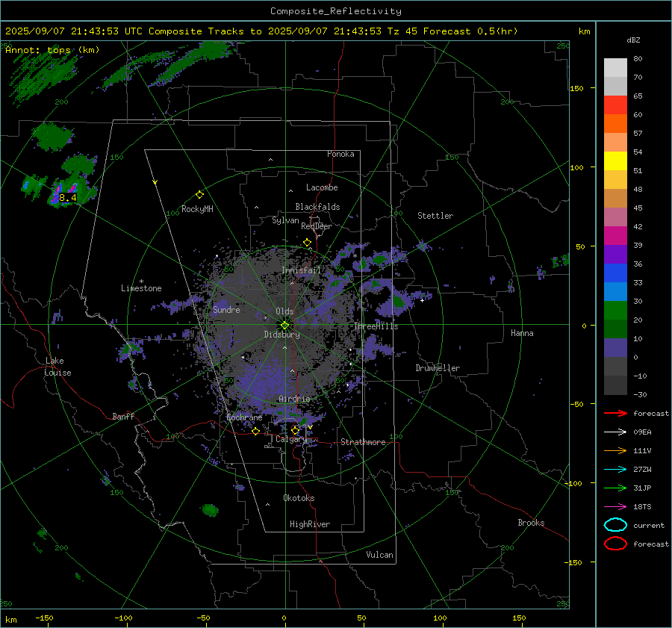Click the Lacombe town label
Screen dimensions: 672x628
322,187
